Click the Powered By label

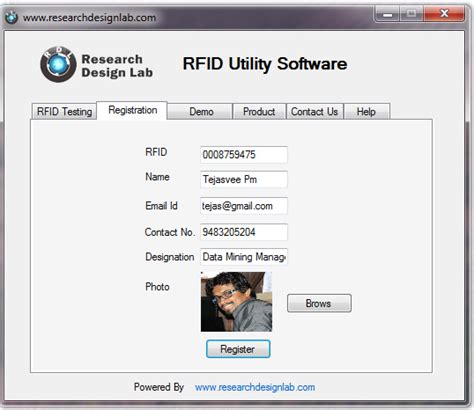[159, 387]
